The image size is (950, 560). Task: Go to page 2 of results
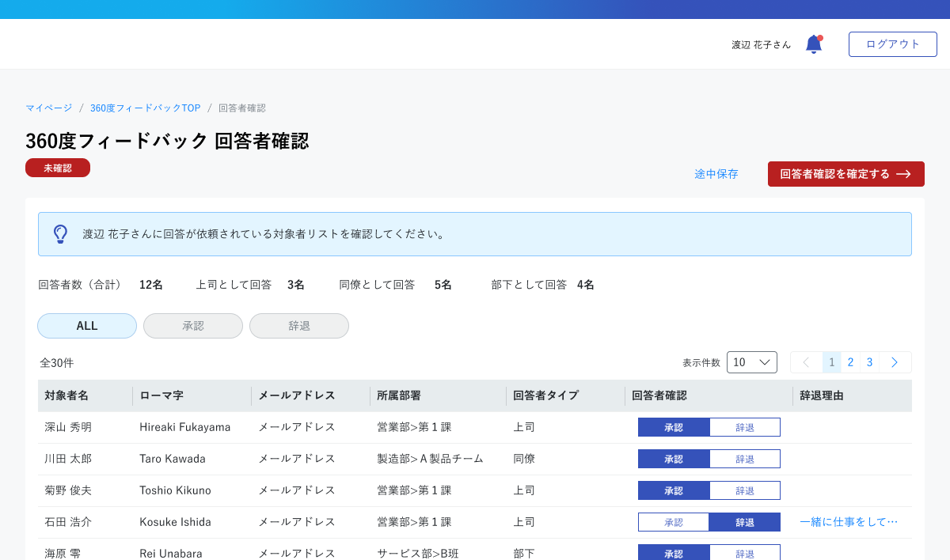tap(850, 362)
